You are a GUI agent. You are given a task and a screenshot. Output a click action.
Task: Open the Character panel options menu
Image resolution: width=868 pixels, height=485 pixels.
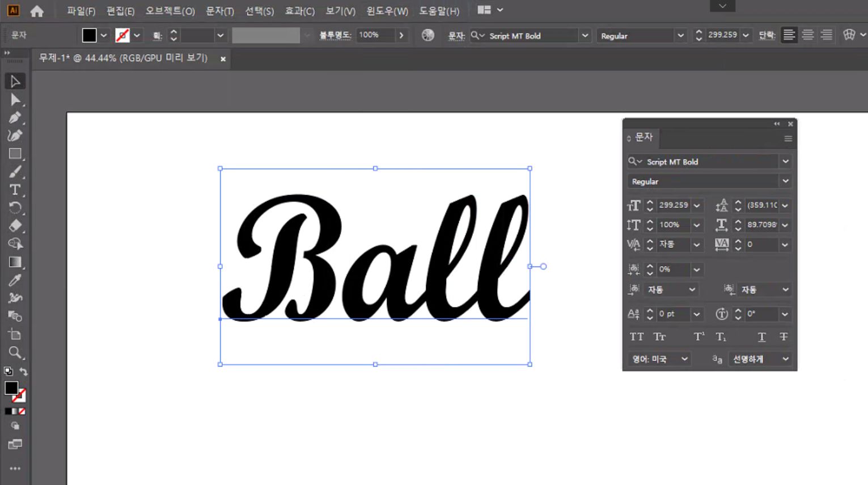788,138
